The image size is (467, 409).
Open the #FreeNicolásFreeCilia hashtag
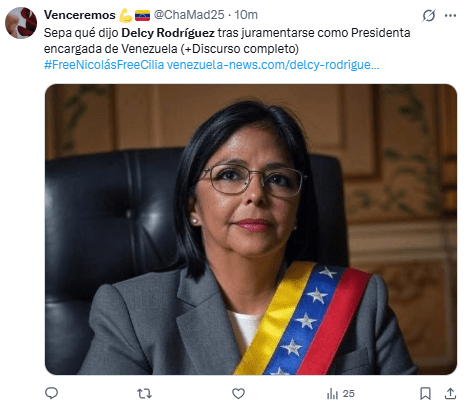[x=104, y=65]
